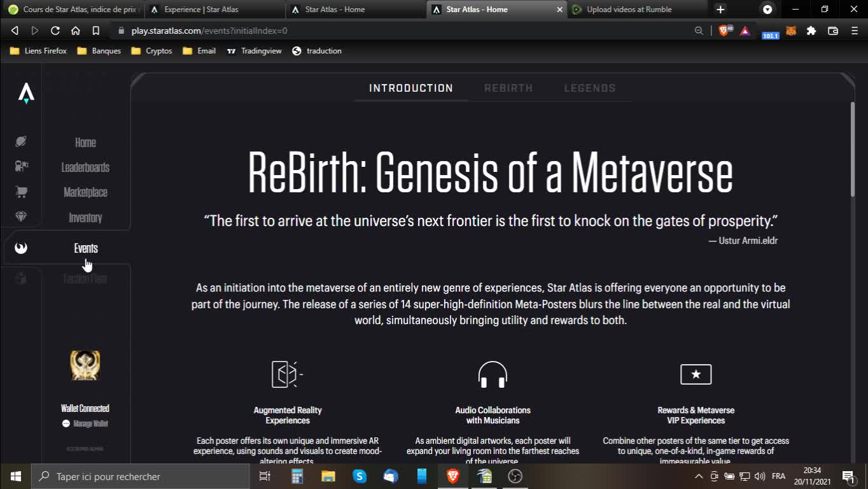The image size is (868, 489).
Task: Open Inventory in the sidebar menu
Action: point(85,218)
